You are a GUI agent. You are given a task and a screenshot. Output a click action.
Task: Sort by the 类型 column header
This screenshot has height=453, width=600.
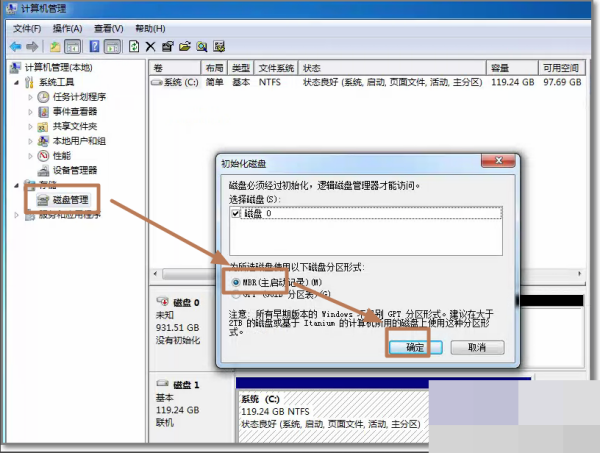coord(241,68)
